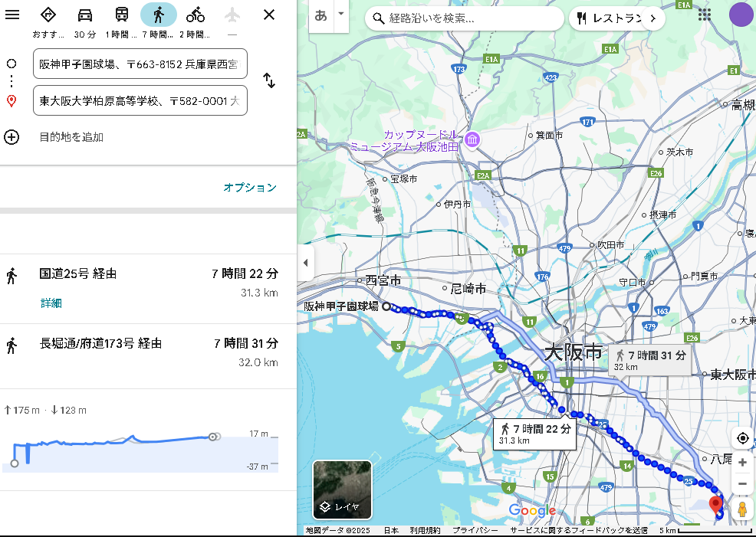Image resolution: width=756 pixels, height=537 pixels.
Task: Click サービスに関するフィードバックを送信 link
Action: tap(579, 530)
